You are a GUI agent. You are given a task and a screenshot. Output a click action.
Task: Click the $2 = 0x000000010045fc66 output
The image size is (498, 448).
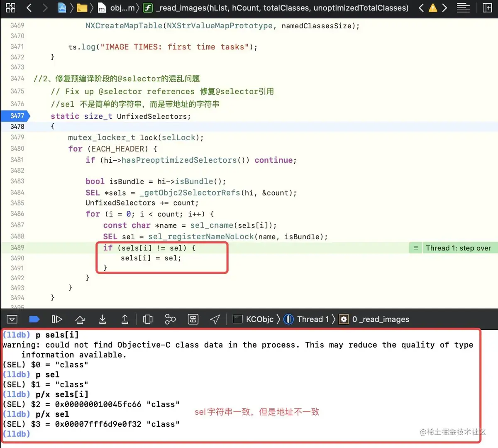point(91,404)
